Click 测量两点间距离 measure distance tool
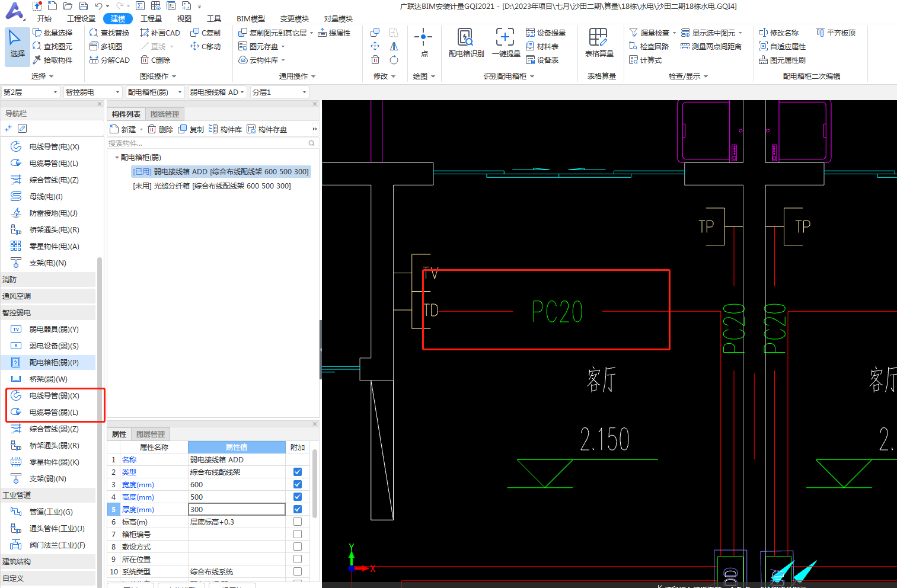The image size is (897, 588). pos(711,46)
